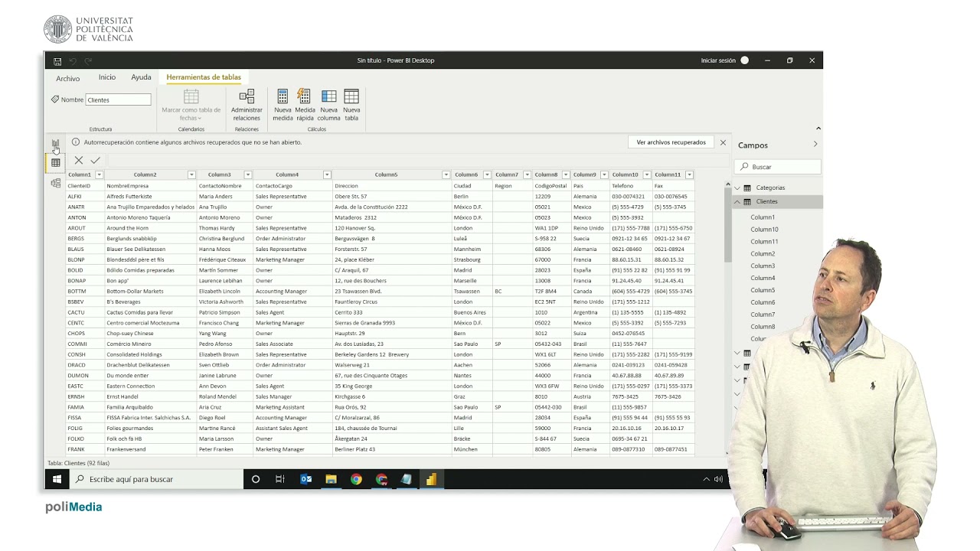This screenshot has width=980, height=551.
Task: Switch to Model view in left sidebar
Action: [x=56, y=183]
